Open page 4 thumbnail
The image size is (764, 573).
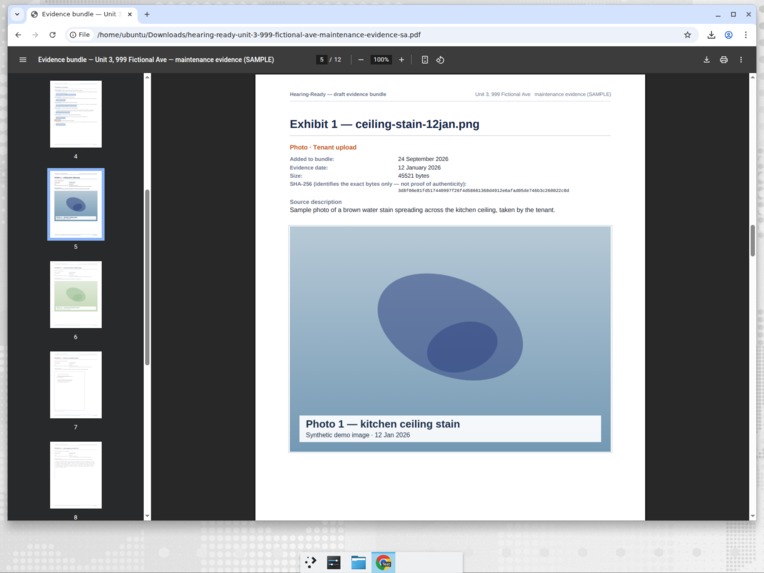coord(76,114)
